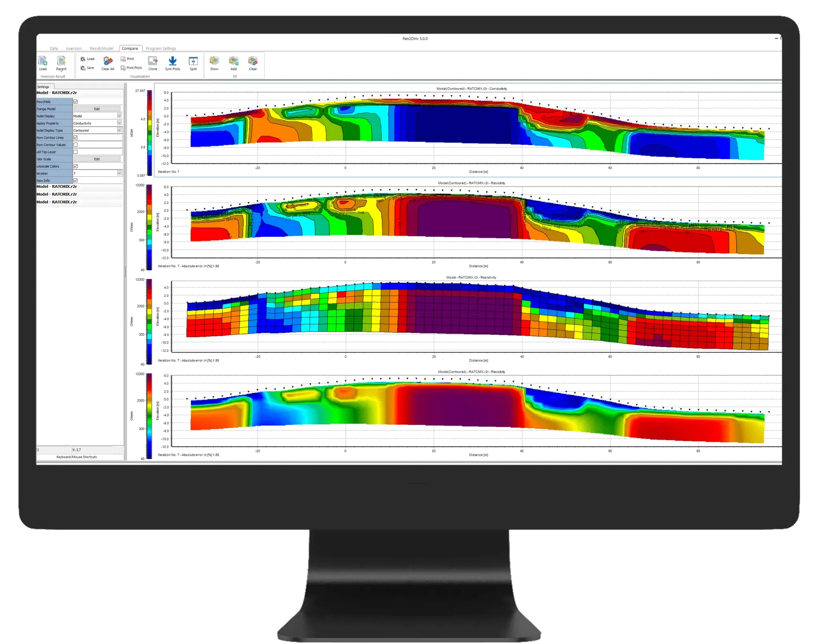This screenshot has height=644, width=819.
Task: Open the Display Property dropdown
Action: click(x=119, y=123)
